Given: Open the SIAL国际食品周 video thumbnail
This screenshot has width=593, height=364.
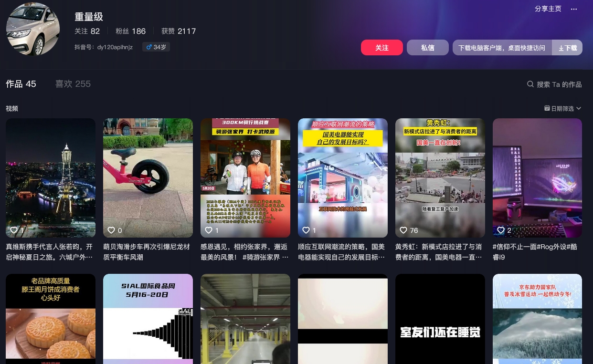Looking at the screenshot, I should [x=148, y=319].
